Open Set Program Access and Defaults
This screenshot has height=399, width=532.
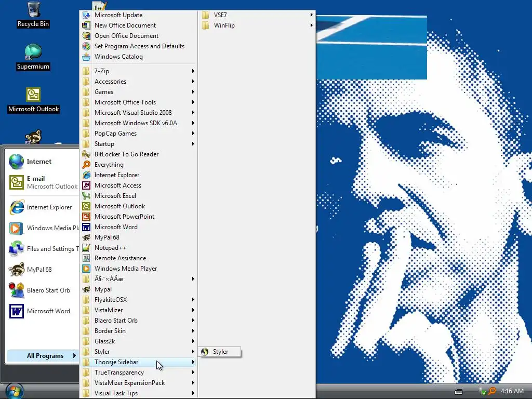point(138,46)
